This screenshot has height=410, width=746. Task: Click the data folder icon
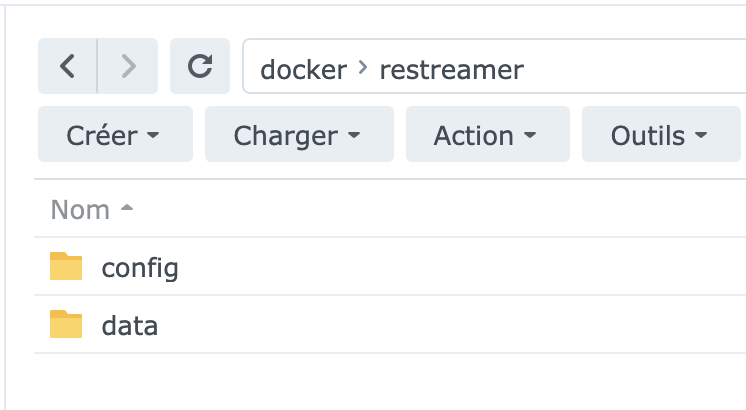tap(66, 325)
